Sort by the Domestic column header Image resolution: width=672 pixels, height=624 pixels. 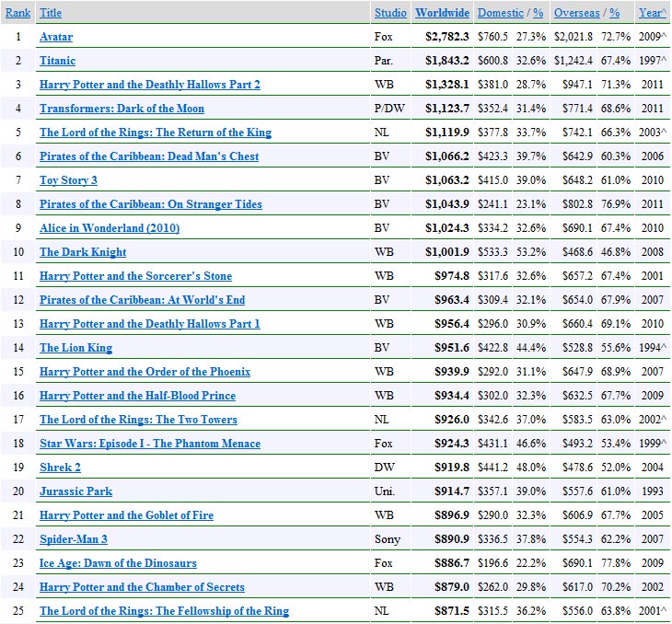pos(501,13)
